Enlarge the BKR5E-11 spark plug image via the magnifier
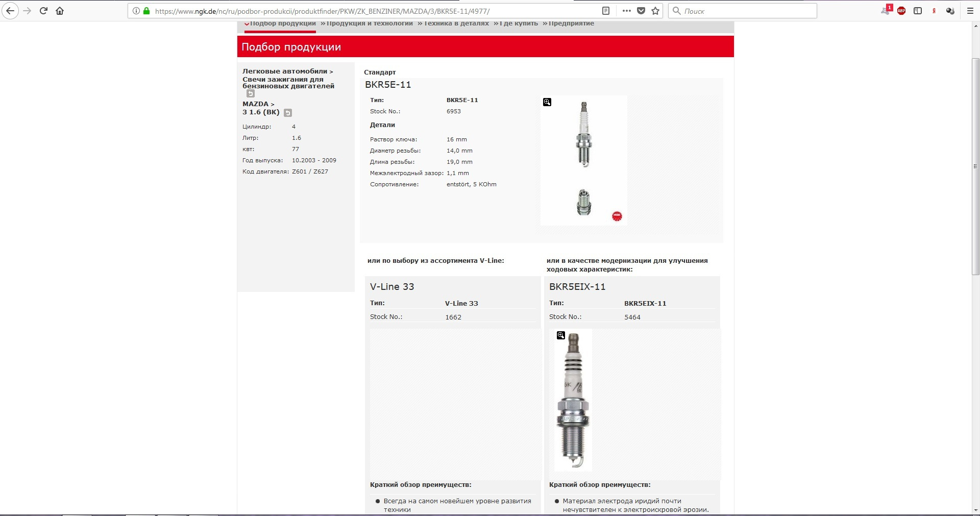The width and height of the screenshot is (980, 516). [547, 102]
